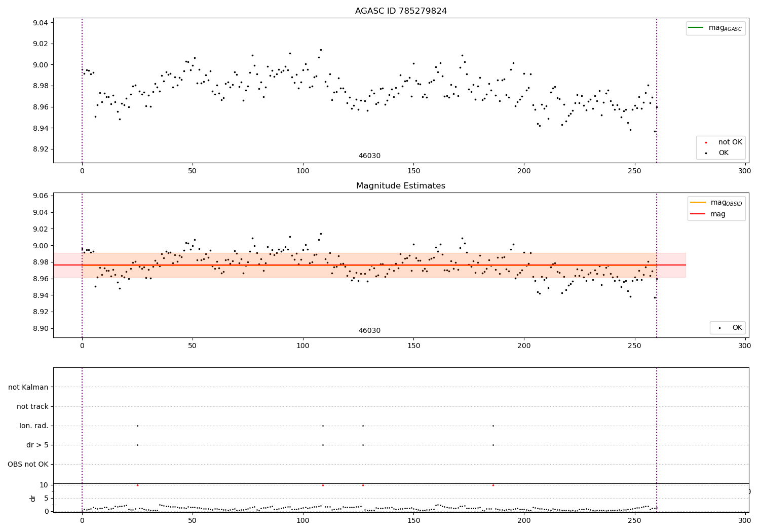Click the dr > 5 dot near x=109

tap(323, 445)
